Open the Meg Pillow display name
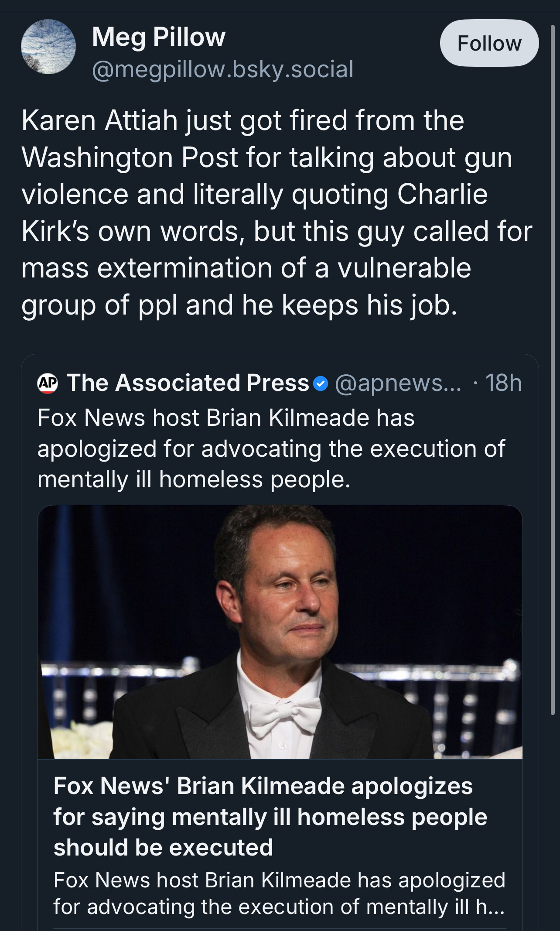This screenshot has width=560, height=931. [x=159, y=37]
